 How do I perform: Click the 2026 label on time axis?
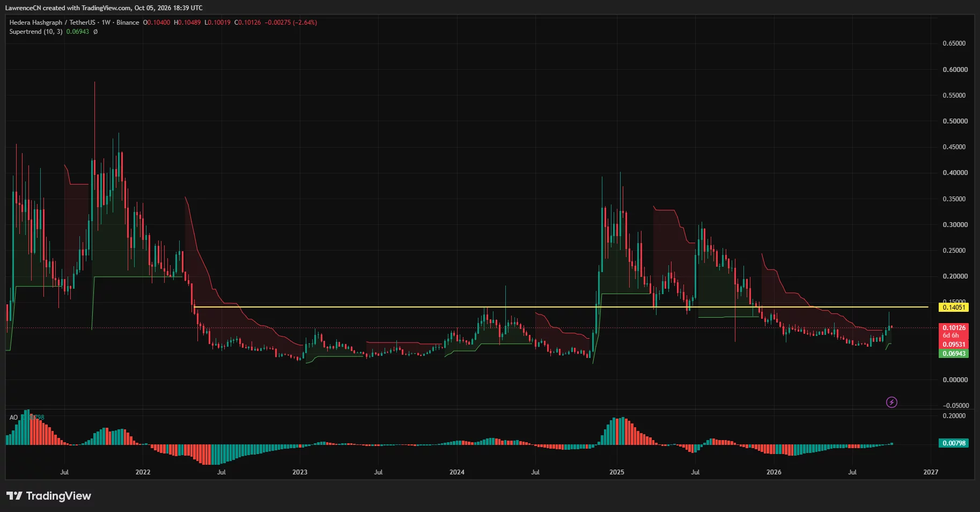(774, 472)
